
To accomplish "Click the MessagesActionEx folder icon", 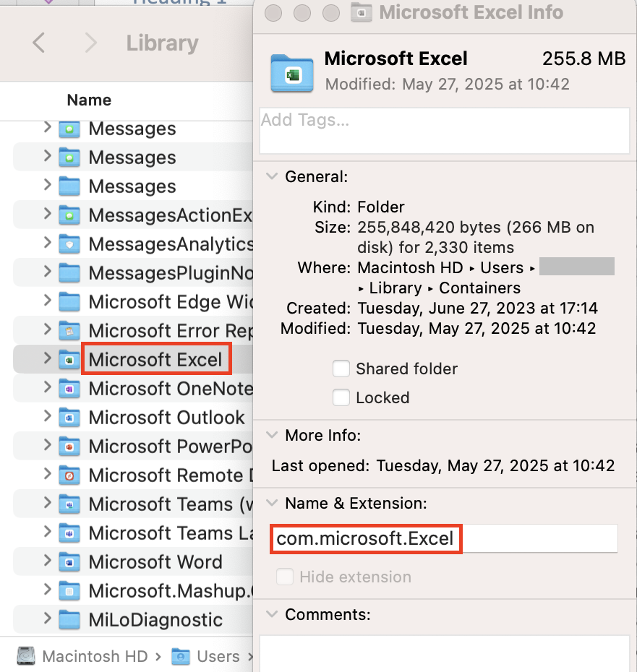I will point(69,215).
